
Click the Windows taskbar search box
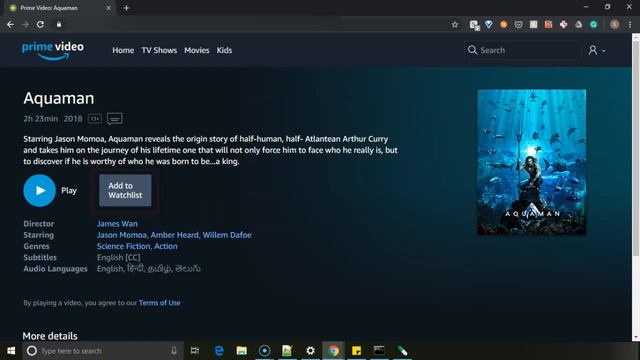pos(102,351)
